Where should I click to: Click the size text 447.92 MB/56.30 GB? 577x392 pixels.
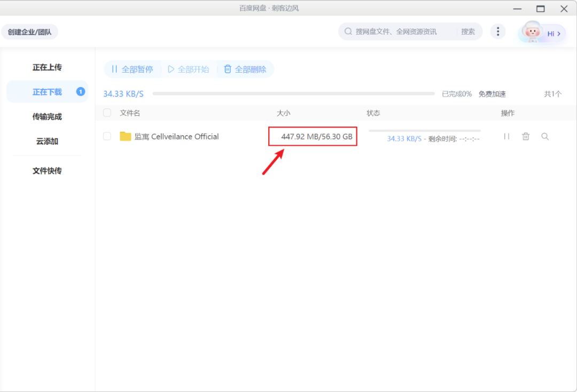point(317,136)
